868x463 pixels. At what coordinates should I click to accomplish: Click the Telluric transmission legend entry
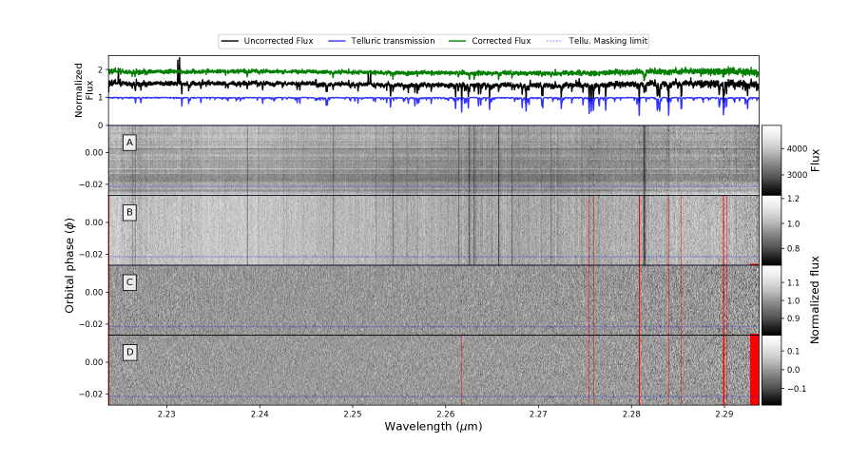393,42
